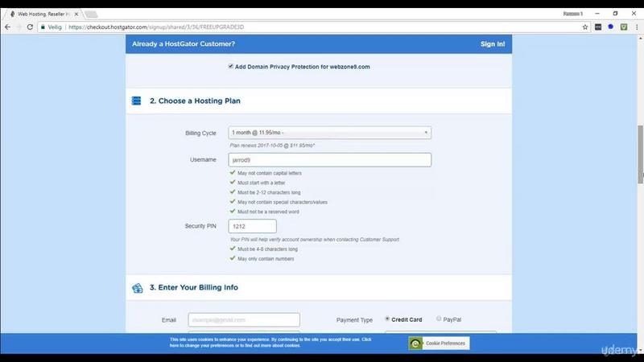644x362 pixels.
Task: Open the Chrome three-dot menu
Action: 637,27
